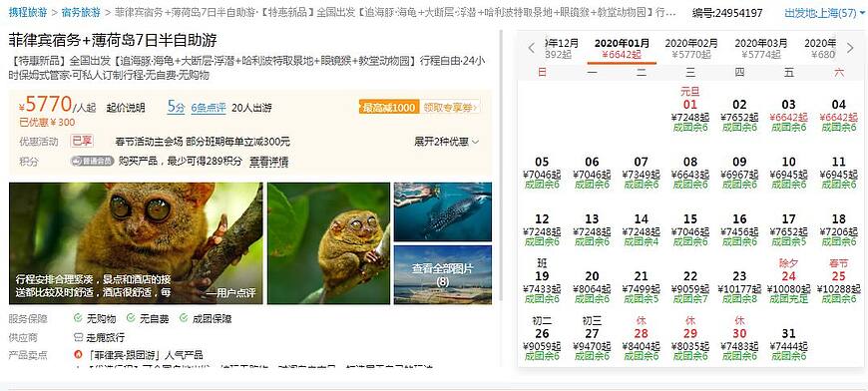Click the 最高减1000 discount badge
This screenshot has height=391, width=868.
tap(389, 108)
